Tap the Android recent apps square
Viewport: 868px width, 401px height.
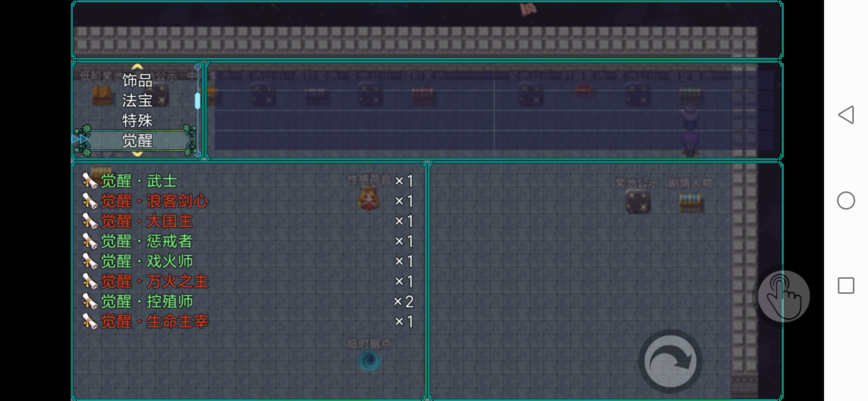(x=846, y=286)
